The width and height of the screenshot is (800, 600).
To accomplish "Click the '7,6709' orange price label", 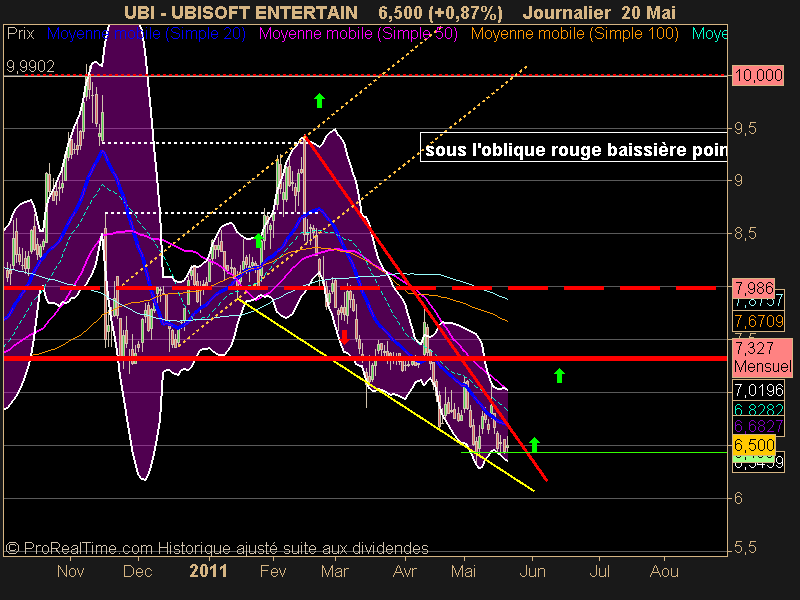I will (759, 321).
